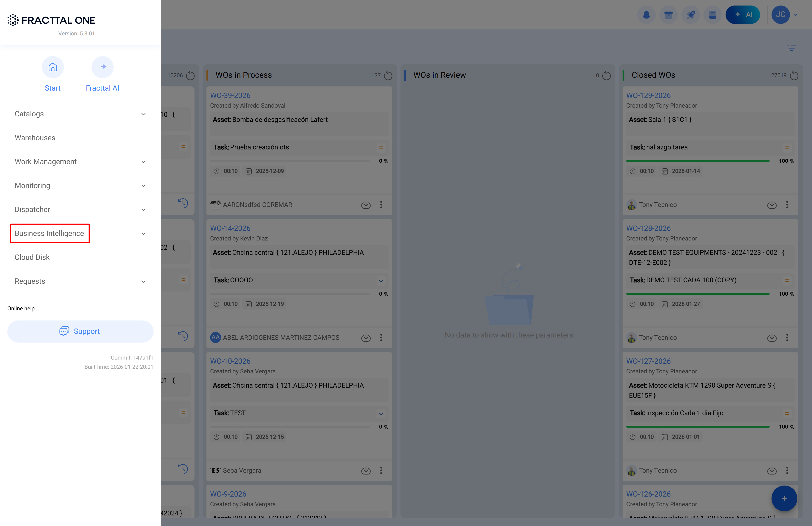Open the Cloud Disk menu item

click(32, 257)
